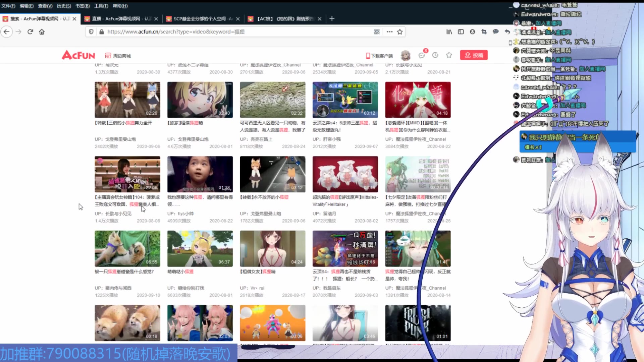Open the Firefox library icon

point(449,32)
